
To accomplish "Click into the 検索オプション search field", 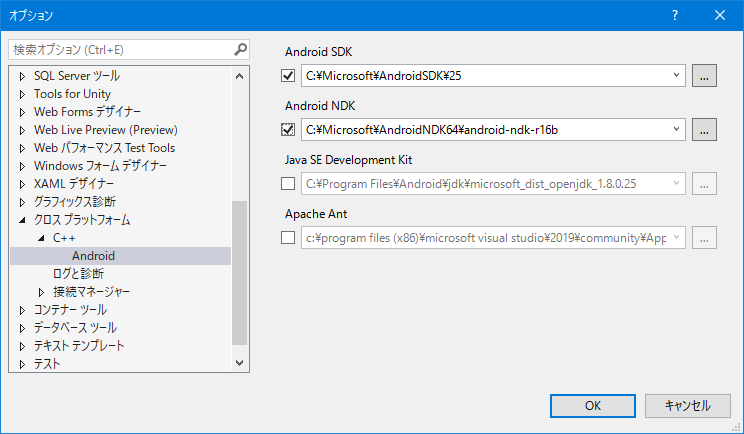I will (120, 49).
